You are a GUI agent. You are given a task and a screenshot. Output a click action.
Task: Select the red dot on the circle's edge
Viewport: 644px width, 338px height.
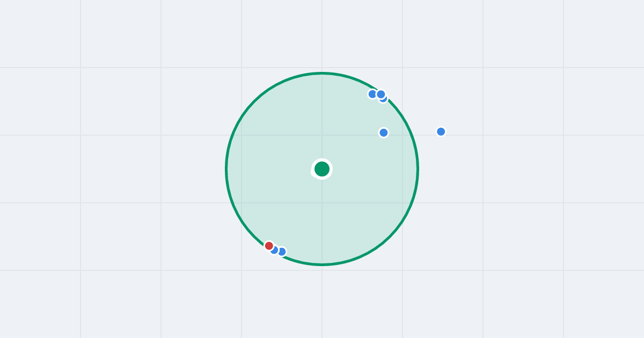pyautogui.click(x=269, y=246)
